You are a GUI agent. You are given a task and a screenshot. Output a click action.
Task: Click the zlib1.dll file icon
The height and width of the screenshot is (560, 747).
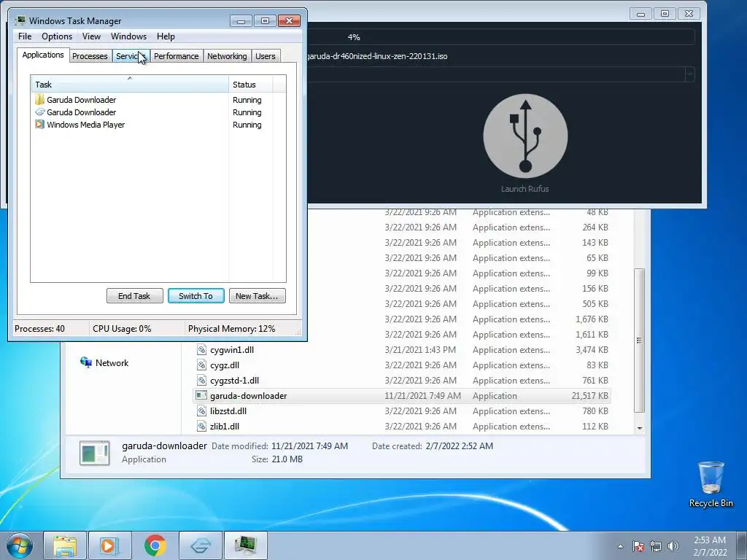tap(201, 426)
